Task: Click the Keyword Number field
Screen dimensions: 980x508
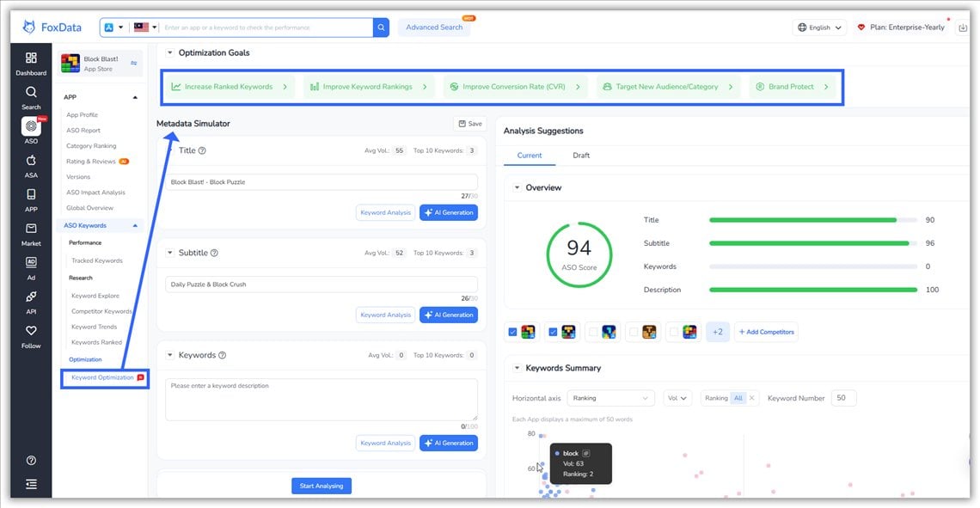Action: (x=844, y=398)
